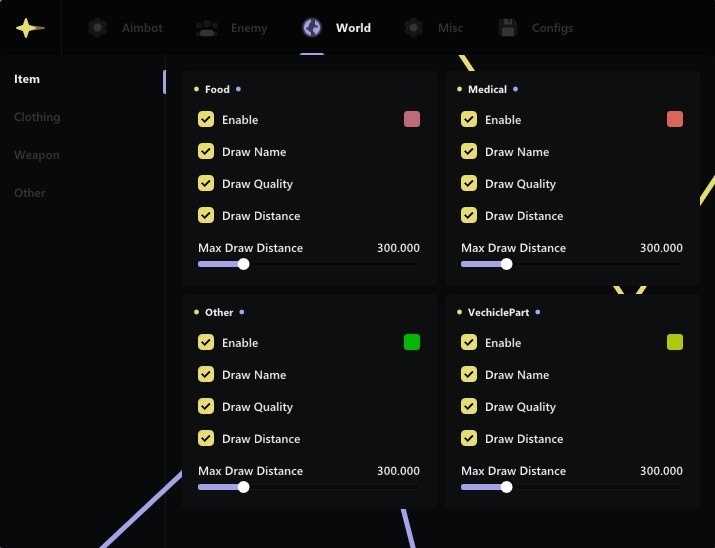Click the Food Max Draw Distance slider handle
This screenshot has width=715, height=548.
[x=243, y=265]
